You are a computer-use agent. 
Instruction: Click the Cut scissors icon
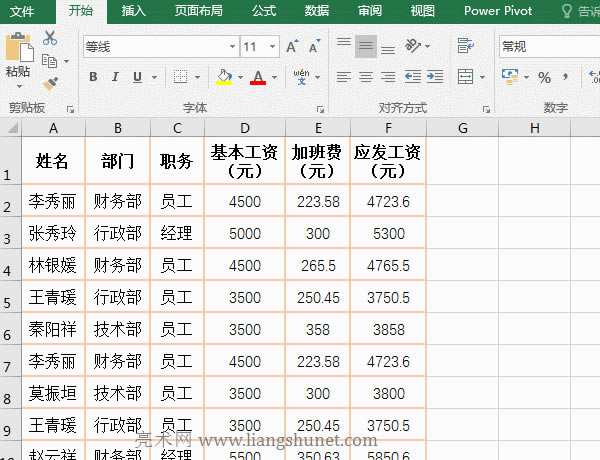(x=50, y=38)
